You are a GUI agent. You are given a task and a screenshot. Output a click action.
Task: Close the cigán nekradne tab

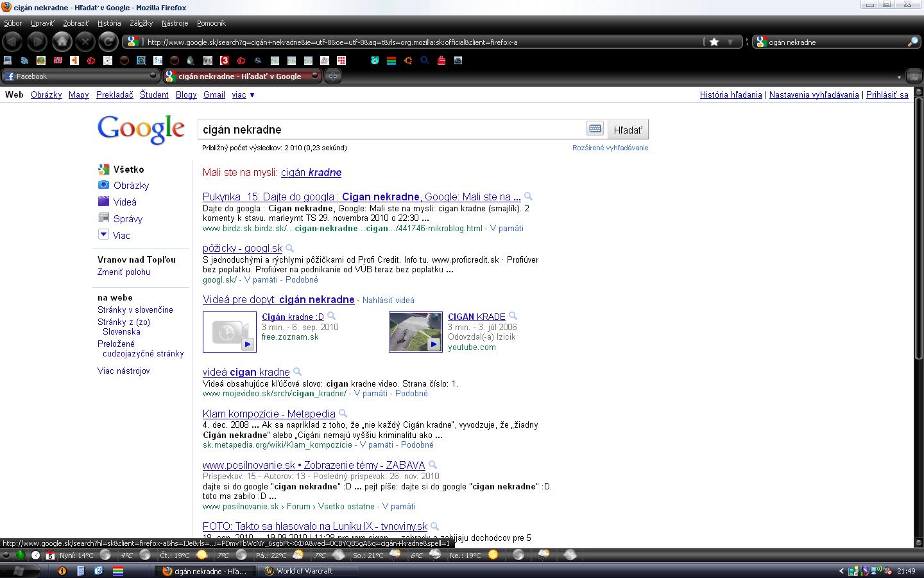[315, 76]
